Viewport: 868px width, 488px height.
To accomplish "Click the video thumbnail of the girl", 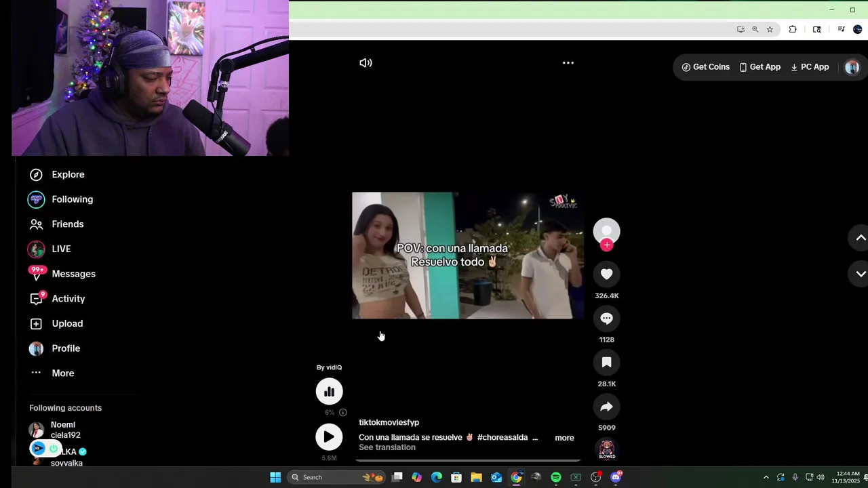I will pyautogui.click(x=468, y=256).
